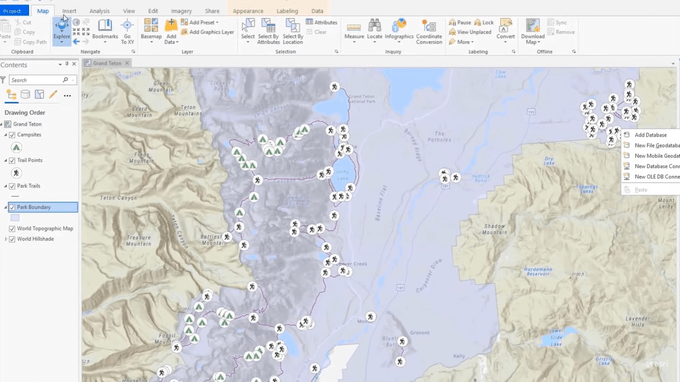Open the Locate binoculars tool
The width and height of the screenshot is (680, 382).
374,31
